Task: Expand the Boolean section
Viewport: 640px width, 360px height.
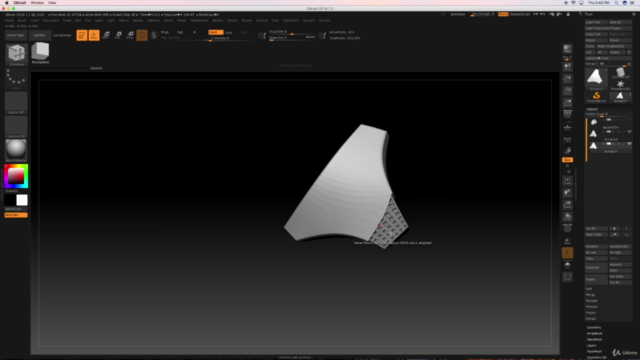Action: point(591,301)
